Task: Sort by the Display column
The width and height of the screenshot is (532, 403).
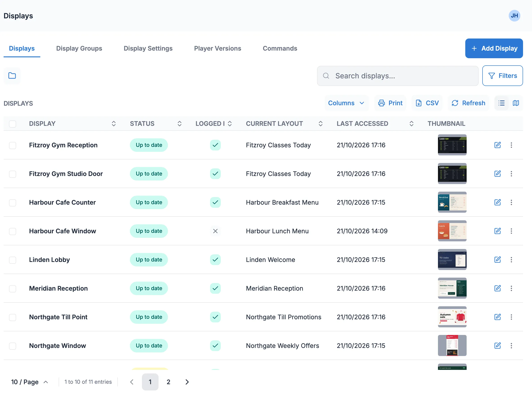Action: 114,124
